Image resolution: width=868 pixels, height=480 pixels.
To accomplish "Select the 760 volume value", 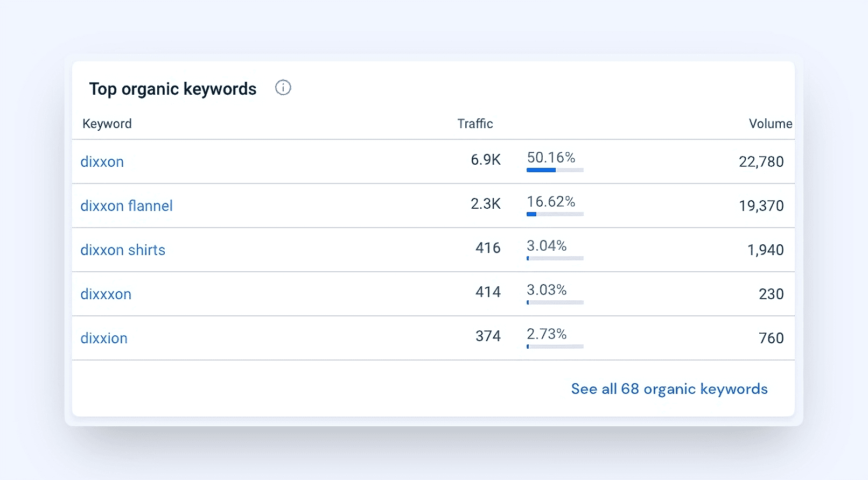I will [x=772, y=338].
